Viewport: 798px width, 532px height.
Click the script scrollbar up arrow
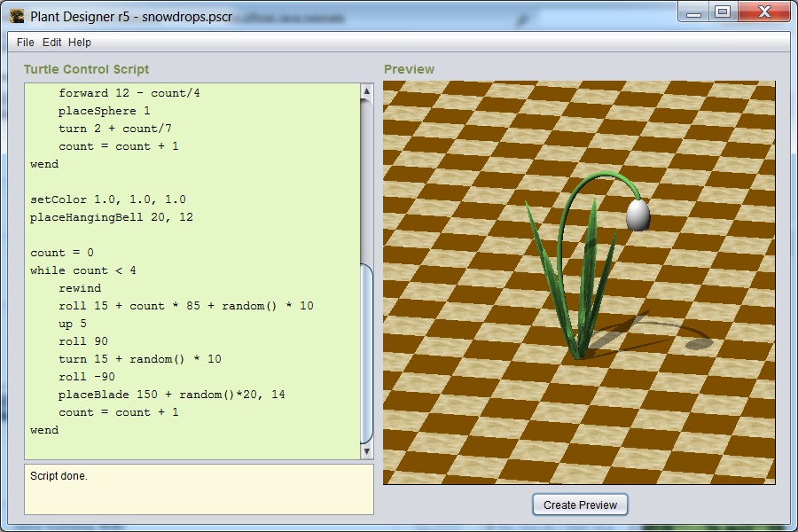[366, 91]
